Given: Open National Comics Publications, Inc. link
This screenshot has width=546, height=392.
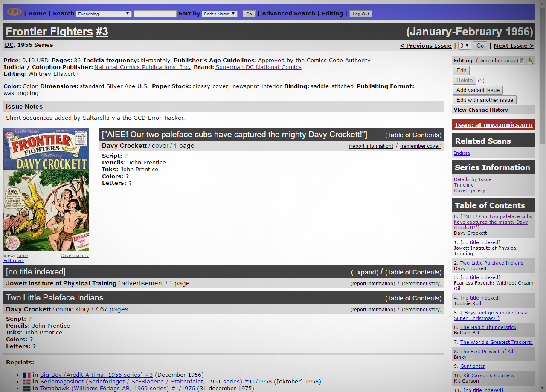Looking at the screenshot, I should [x=142, y=67].
